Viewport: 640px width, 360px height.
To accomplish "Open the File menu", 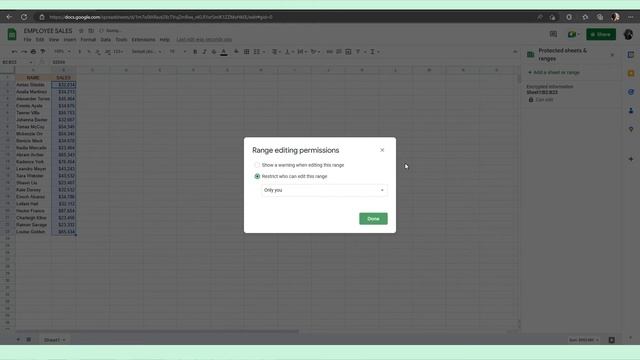I will click(27, 40).
